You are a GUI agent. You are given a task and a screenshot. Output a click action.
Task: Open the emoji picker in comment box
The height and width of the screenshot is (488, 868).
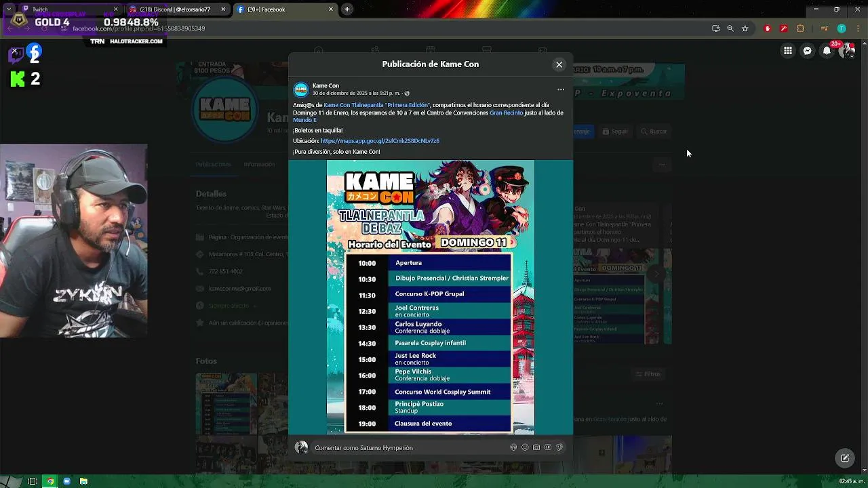525,447
